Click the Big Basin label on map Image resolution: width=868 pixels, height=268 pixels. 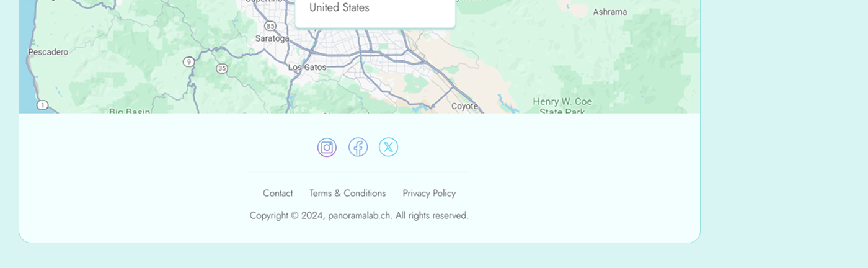(x=130, y=111)
